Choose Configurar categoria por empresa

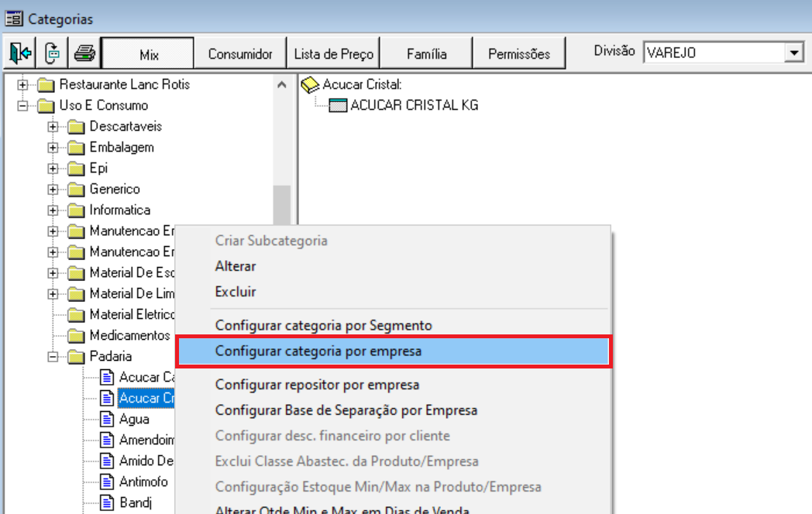394,351
